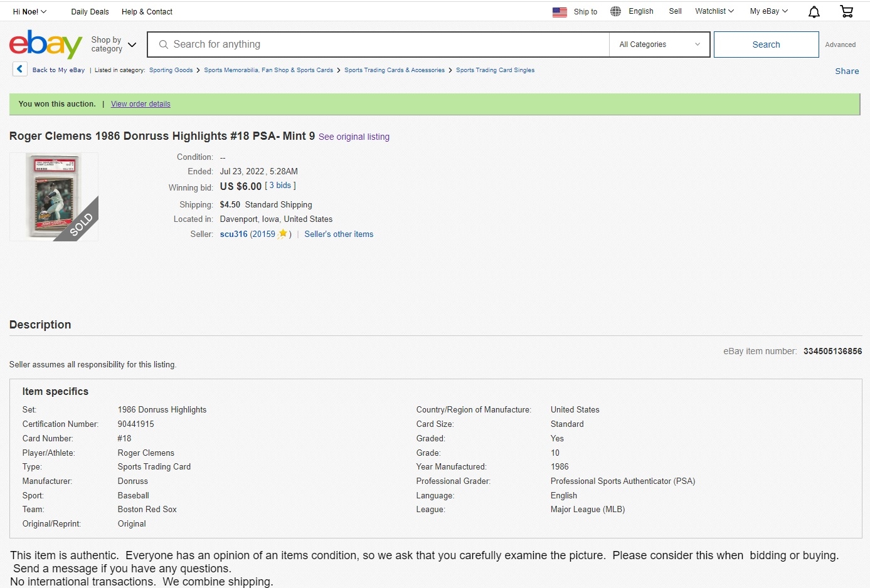Open the 3 bids history link
The image size is (870, 588).
[280, 186]
